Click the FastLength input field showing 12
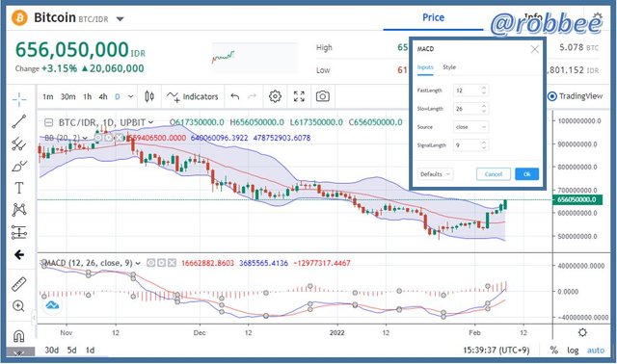The height and width of the screenshot is (364, 617). [x=471, y=91]
